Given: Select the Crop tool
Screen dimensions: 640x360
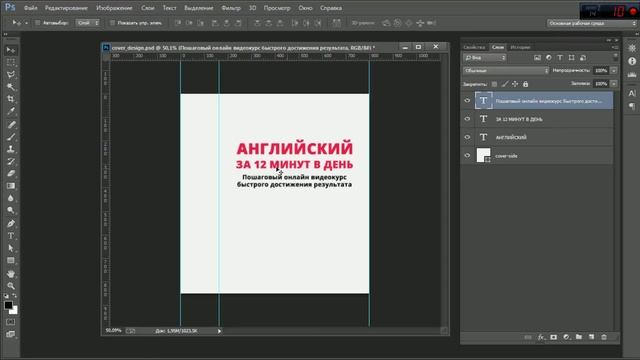Looking at the screenshot, I should pos(11,99).
